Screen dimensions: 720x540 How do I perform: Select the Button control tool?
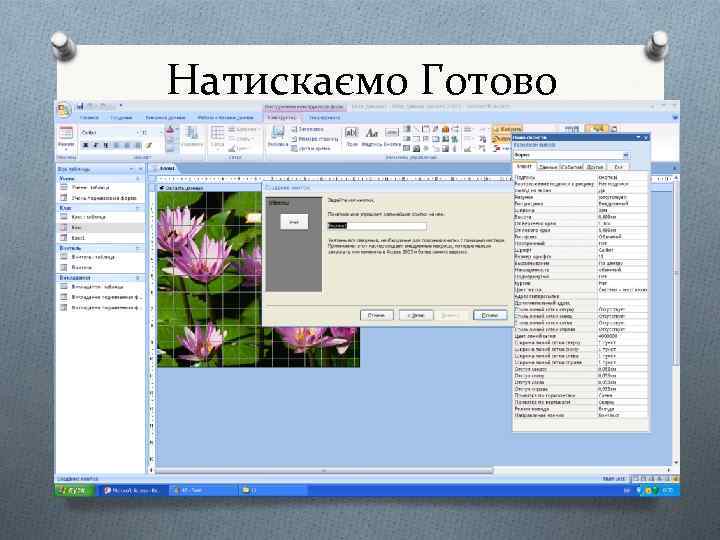tap(392, 137)
